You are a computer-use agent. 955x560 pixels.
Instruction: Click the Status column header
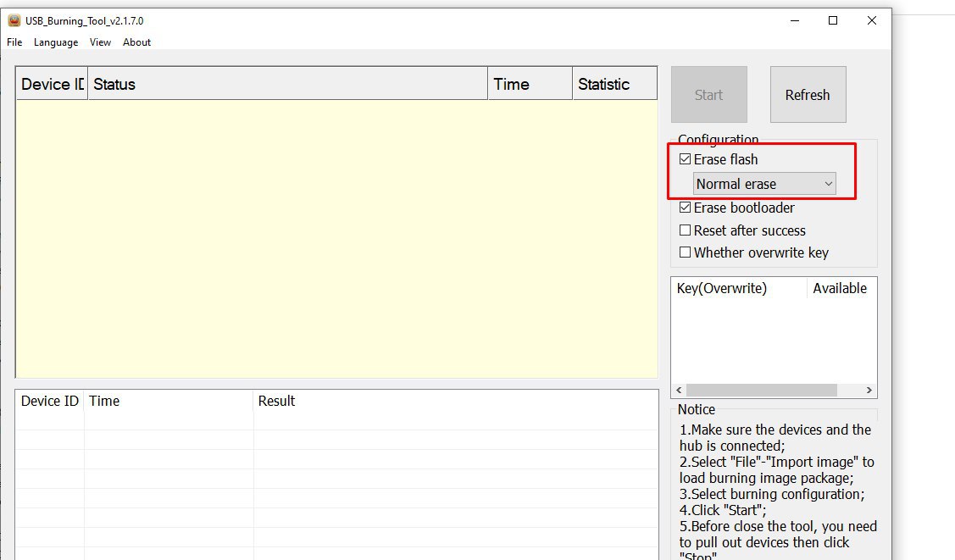click(287, 84)
